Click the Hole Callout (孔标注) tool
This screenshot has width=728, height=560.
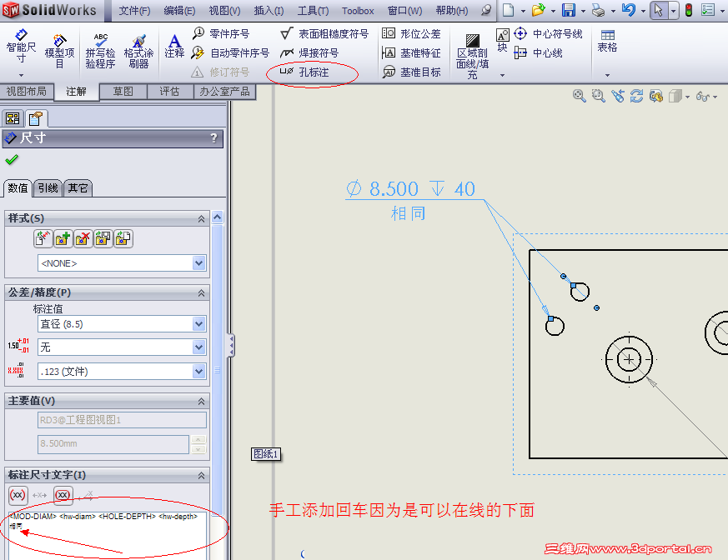pos(304,72)
